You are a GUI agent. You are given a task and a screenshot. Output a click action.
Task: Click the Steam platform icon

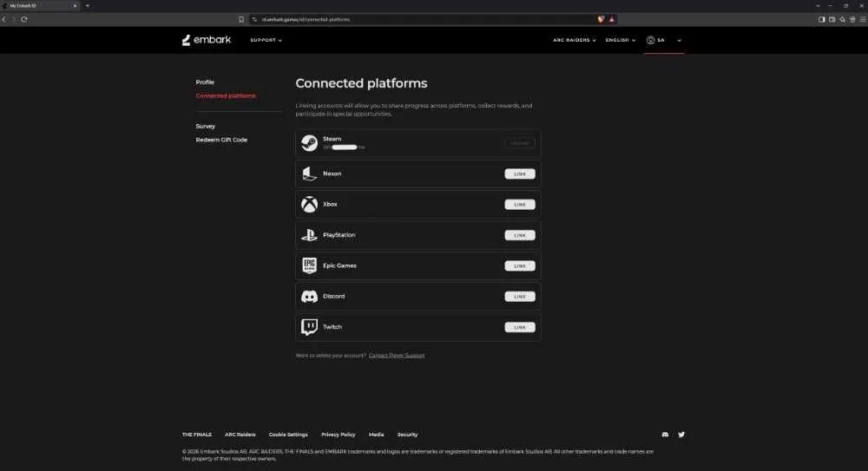tap(309, 143)
